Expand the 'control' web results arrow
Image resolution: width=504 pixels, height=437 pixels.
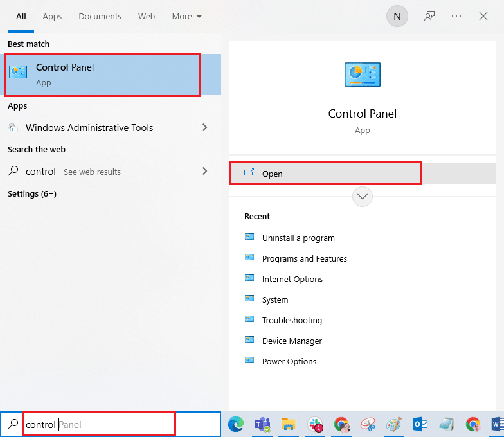[205, 172]
